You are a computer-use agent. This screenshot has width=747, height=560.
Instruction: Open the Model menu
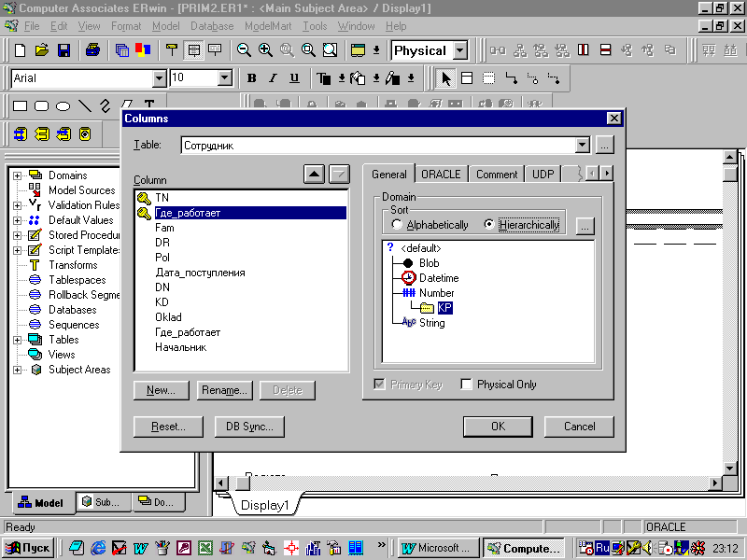(x=166, y=26)
